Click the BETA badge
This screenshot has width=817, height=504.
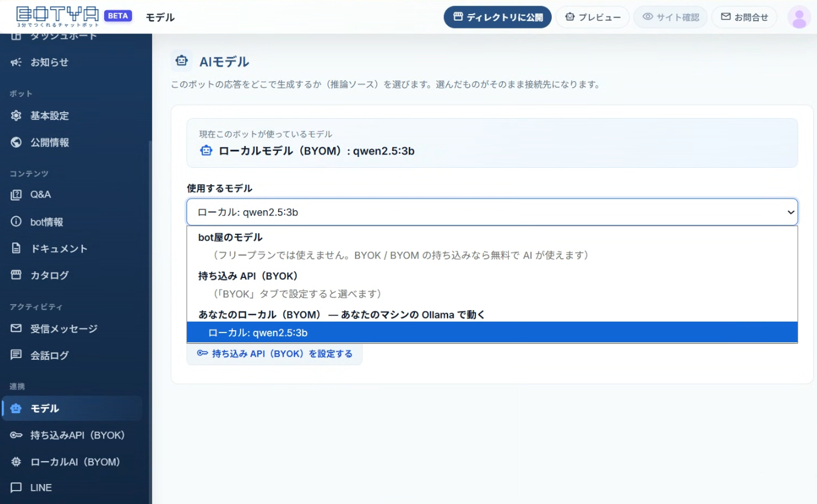(119, 16)
